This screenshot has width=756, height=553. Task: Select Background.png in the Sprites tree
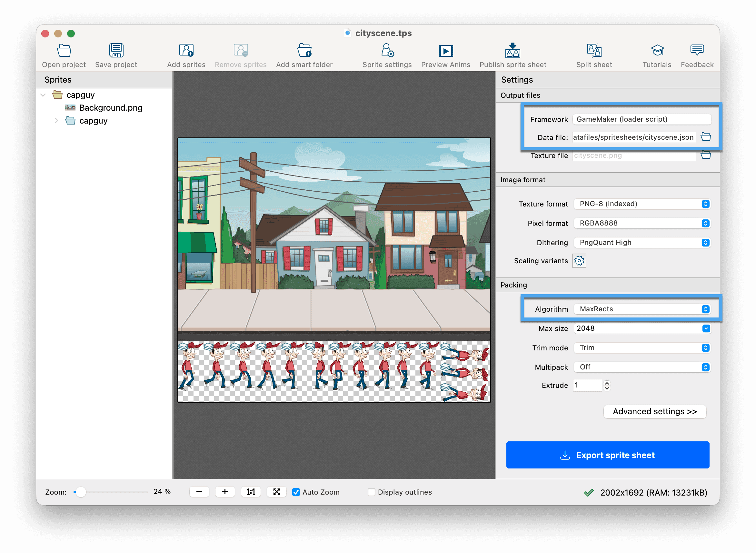coord(110,108)
